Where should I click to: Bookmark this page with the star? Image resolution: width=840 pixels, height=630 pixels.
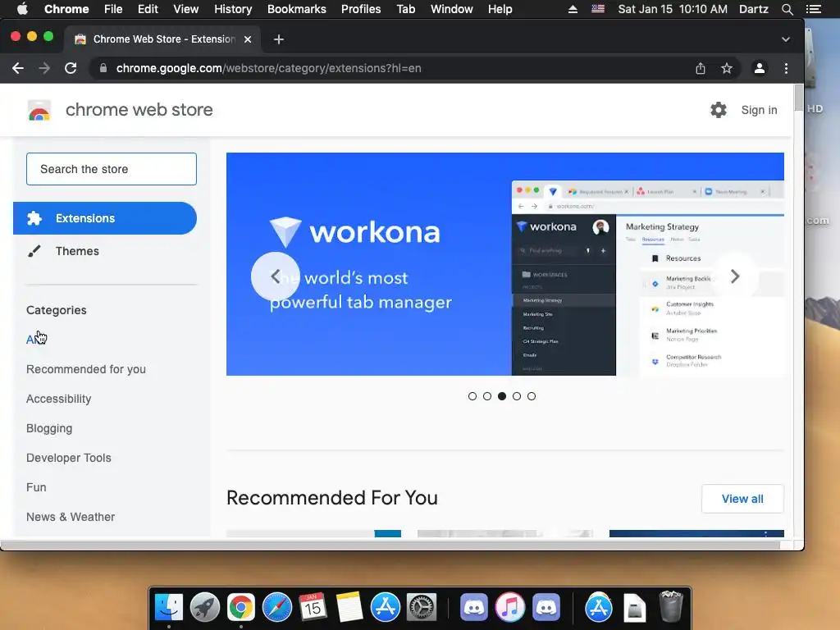point(727,68)
